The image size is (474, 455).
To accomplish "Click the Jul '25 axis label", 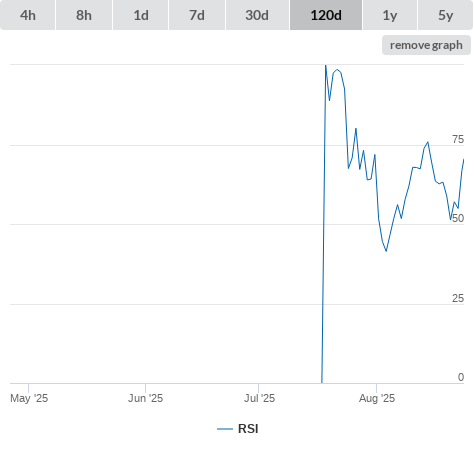I will pyautogui.click(x=259, y=398).
